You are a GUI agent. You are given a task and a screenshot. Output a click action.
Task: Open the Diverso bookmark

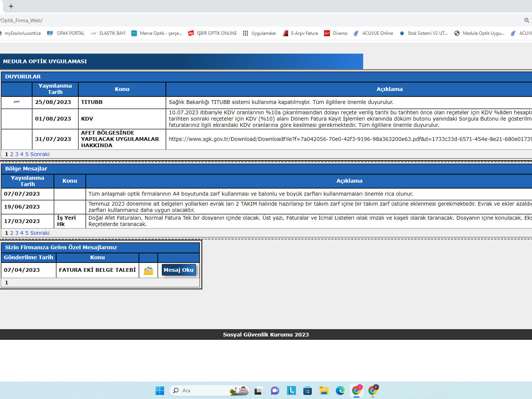pos(335,33)
